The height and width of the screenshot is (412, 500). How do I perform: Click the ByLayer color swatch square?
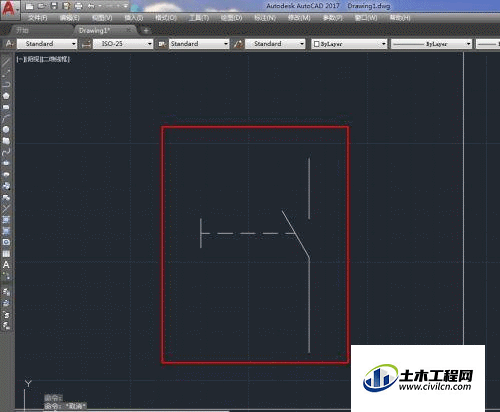[317, 44]
